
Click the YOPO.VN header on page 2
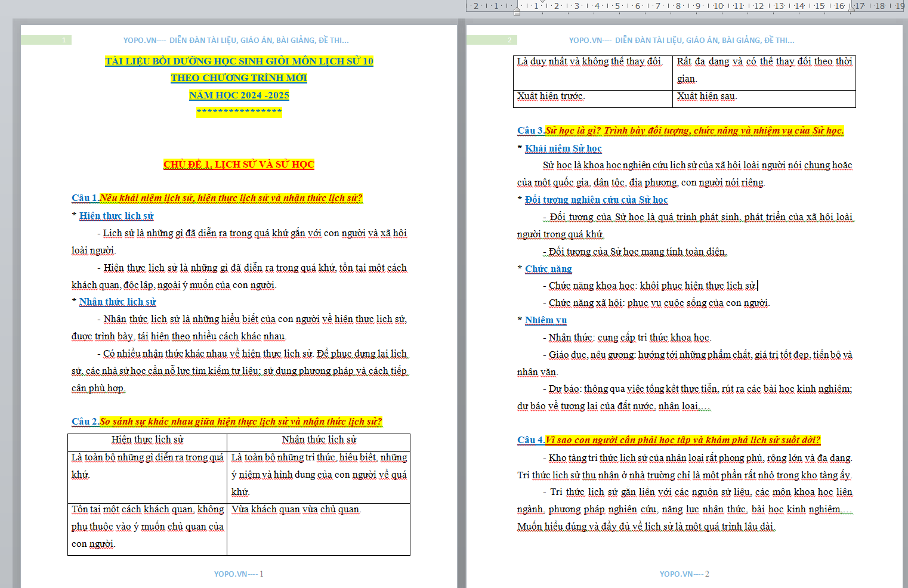(x=682, y=41)
